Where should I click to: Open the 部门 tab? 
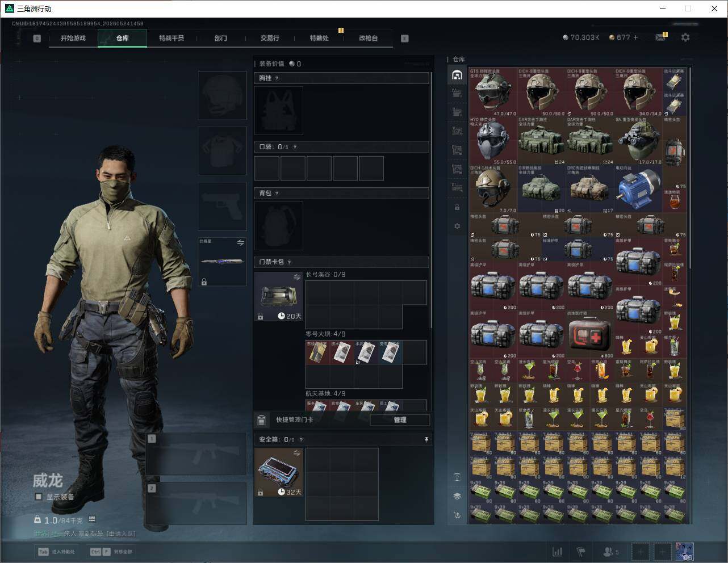[x=220, y=38]
